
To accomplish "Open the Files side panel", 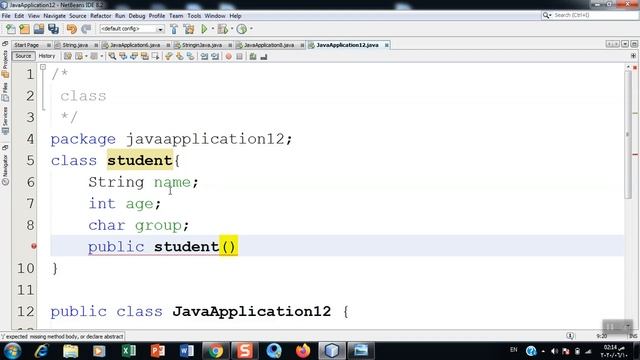I will pyautogui.click(x=5, y=92).
